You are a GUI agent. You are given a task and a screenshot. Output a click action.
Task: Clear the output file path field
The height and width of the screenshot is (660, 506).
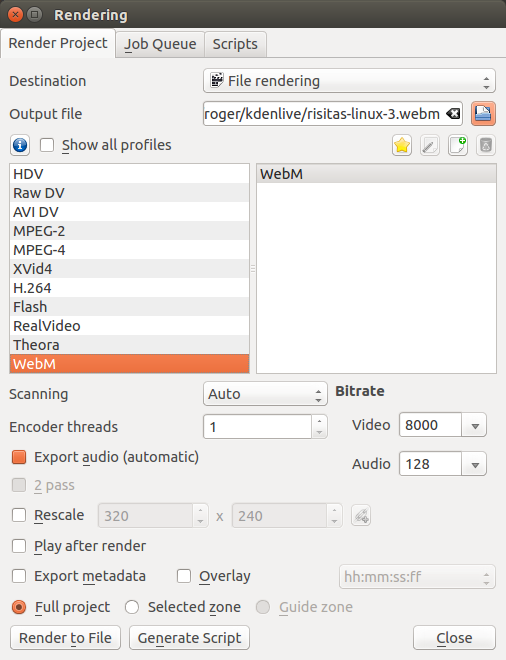tap(453, 114)
